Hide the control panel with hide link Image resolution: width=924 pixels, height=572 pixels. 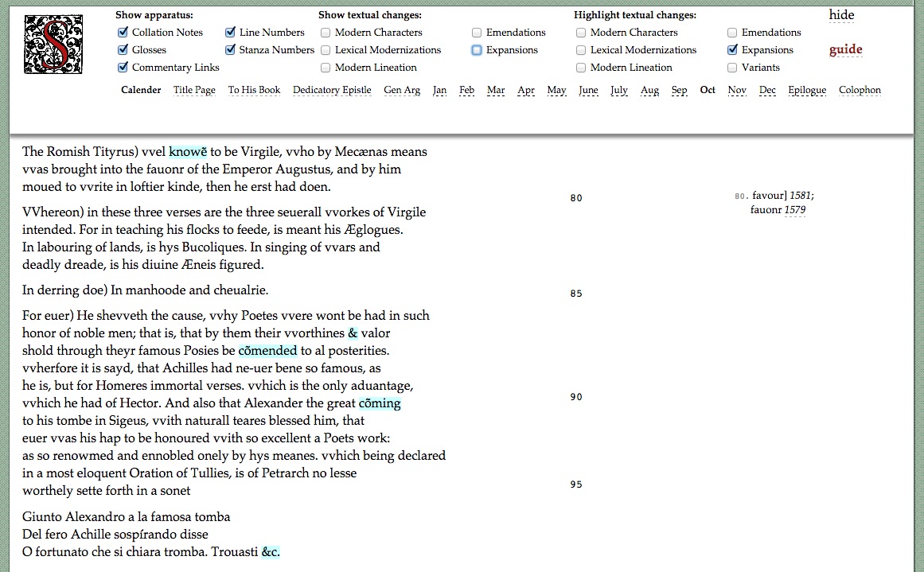click(x=841, y=15)
